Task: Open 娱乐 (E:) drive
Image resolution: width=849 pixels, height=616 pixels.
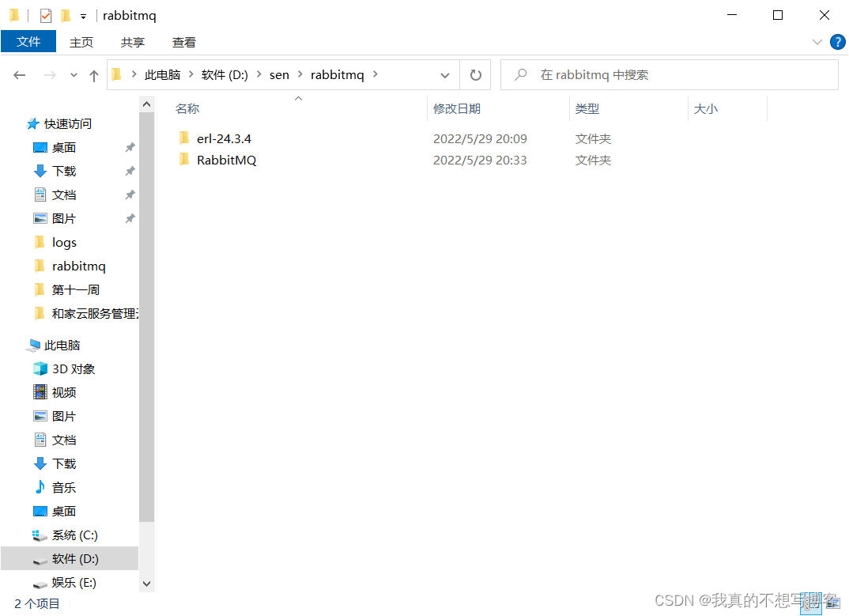Action: point(74,583)
